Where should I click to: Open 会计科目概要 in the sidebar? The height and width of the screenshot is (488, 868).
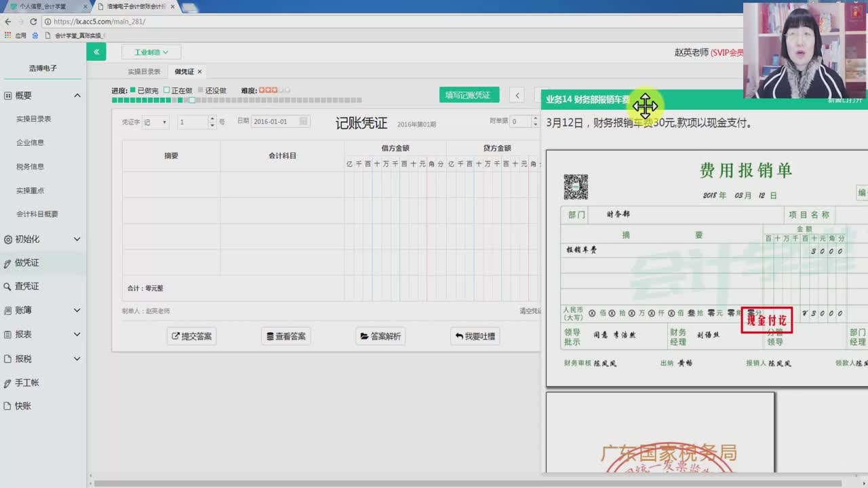[x=37, y=213]
